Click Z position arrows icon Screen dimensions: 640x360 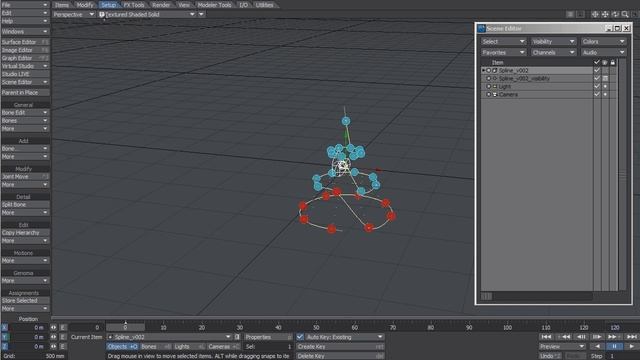coord(53,346)
